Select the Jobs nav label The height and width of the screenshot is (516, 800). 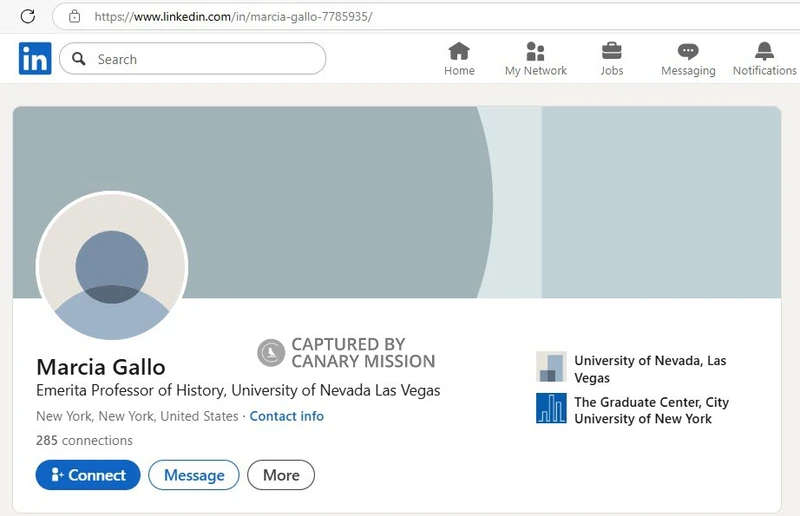click(612, 70)
